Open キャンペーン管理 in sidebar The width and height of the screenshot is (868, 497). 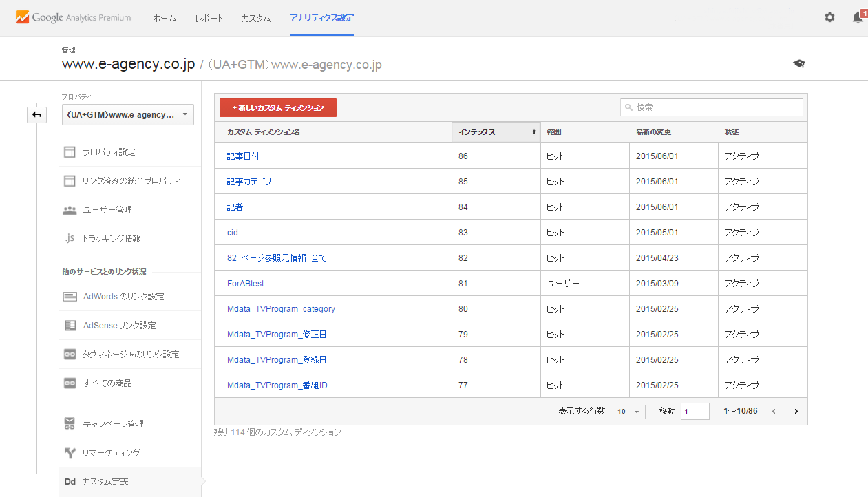pos(113,424)
